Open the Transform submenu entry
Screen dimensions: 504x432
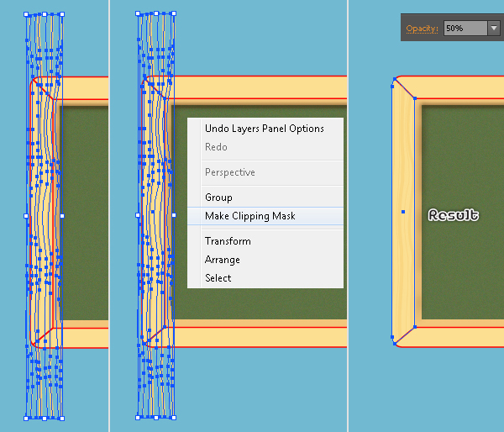click(265, 241)
